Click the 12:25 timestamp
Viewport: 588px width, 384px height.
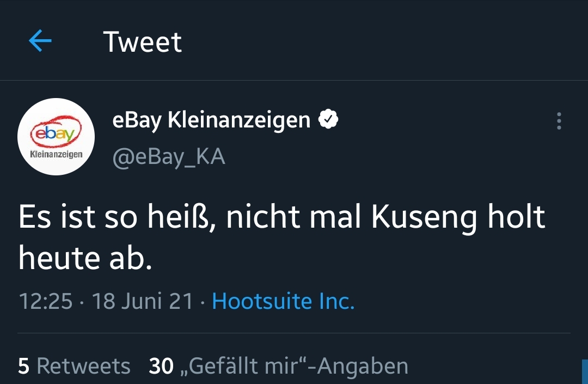(x=45, y=301)
